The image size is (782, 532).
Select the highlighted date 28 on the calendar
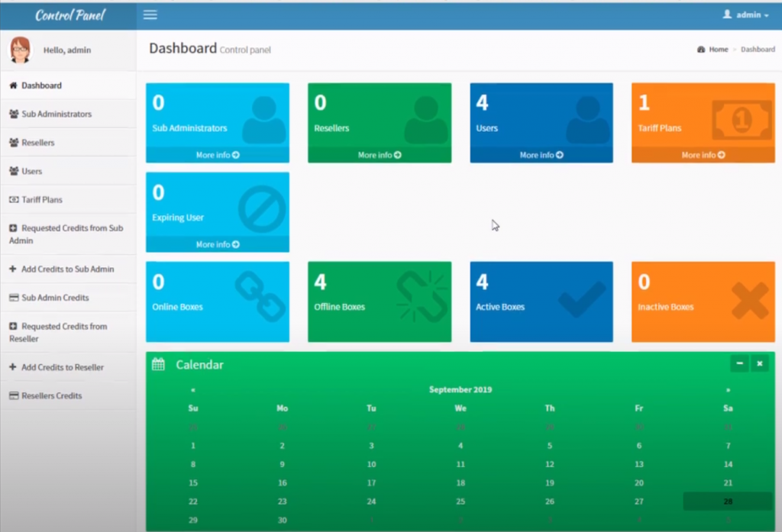click(x=728, y=501)
